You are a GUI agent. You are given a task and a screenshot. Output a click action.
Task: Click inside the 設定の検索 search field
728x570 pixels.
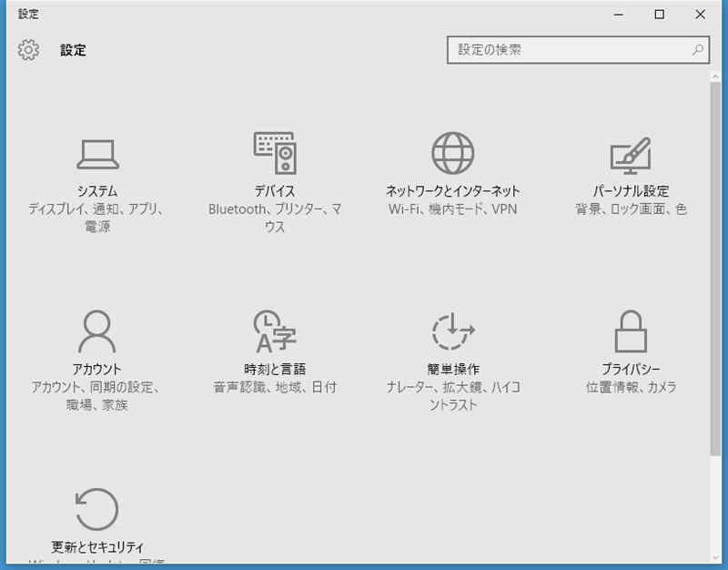pyautogui.click(x=564, y=50)
